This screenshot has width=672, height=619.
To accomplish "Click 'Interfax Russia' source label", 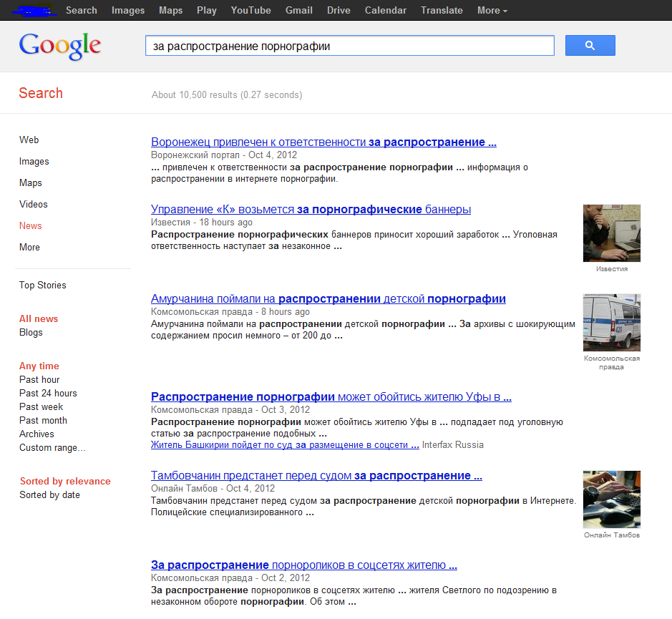I will pyautogui.click(x=452, y=445).
